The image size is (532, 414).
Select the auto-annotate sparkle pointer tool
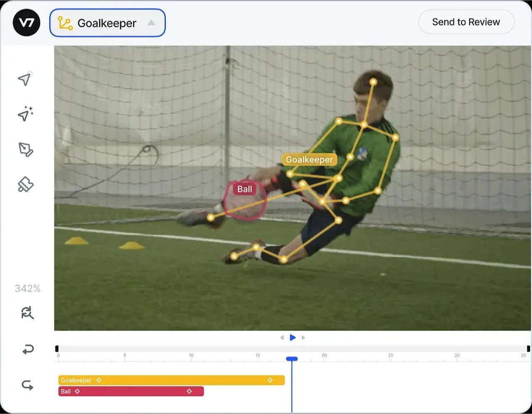pos(25,113)
